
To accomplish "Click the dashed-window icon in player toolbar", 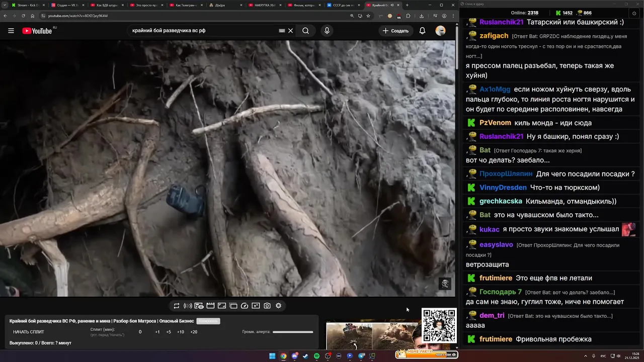I will tap(233, 306).
